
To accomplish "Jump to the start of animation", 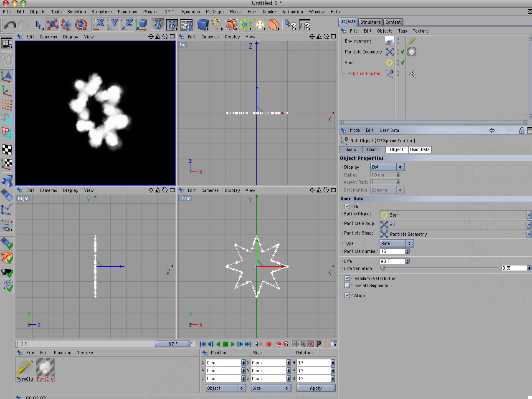I will (203, 344).
